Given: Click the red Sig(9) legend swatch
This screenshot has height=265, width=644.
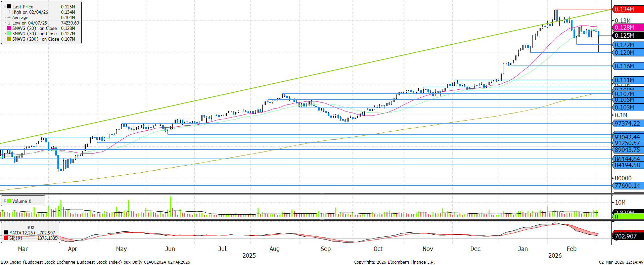Looking at the screenshot, I should (6, 238).
